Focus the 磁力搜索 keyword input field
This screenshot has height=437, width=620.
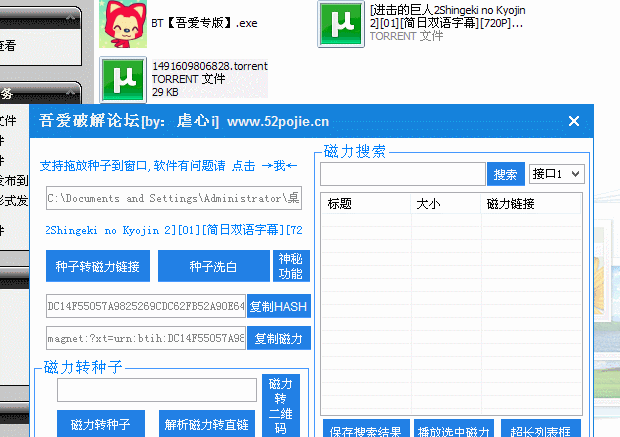[x=403, y=174]
